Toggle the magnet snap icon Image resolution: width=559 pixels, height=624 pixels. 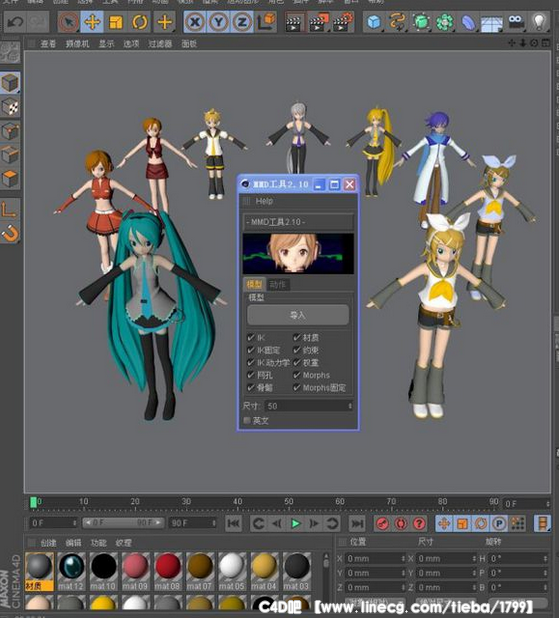coord(10,233)
